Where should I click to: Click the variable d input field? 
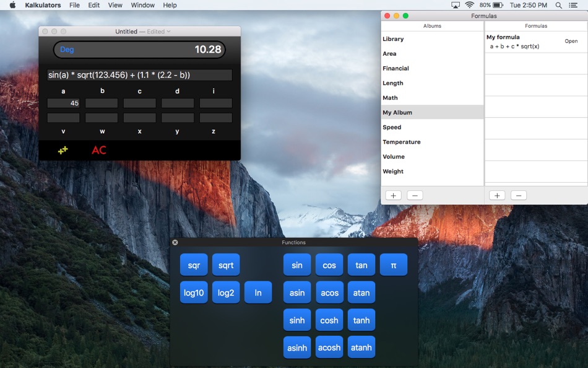[x=178, y=103]
